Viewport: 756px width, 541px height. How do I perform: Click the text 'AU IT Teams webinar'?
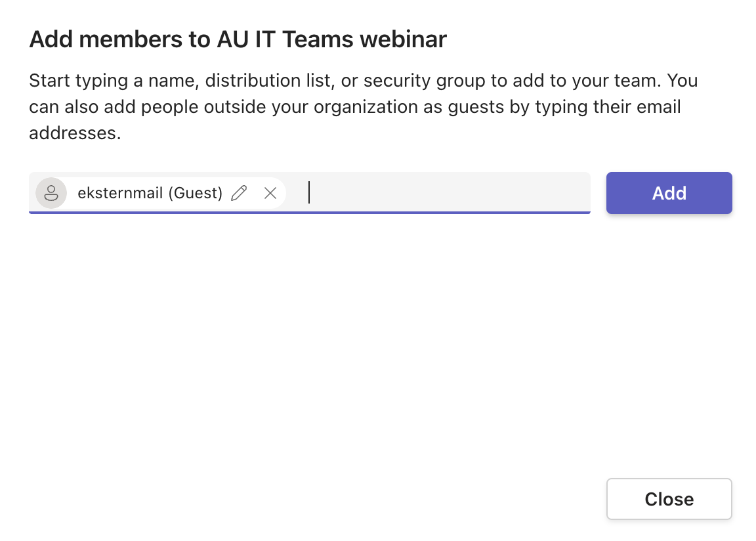click(331, 39)
